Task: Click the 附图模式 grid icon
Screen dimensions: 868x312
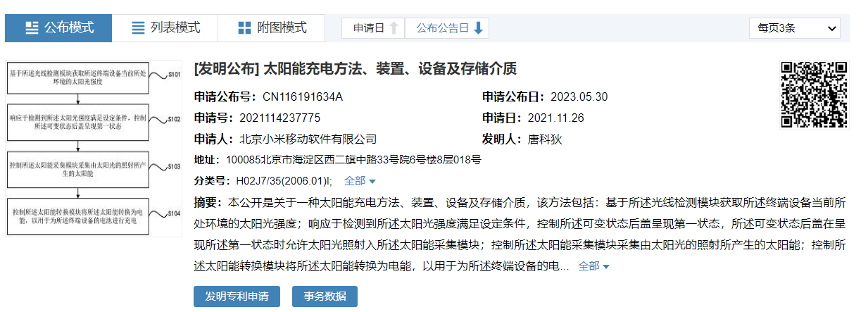Action: 244,28
